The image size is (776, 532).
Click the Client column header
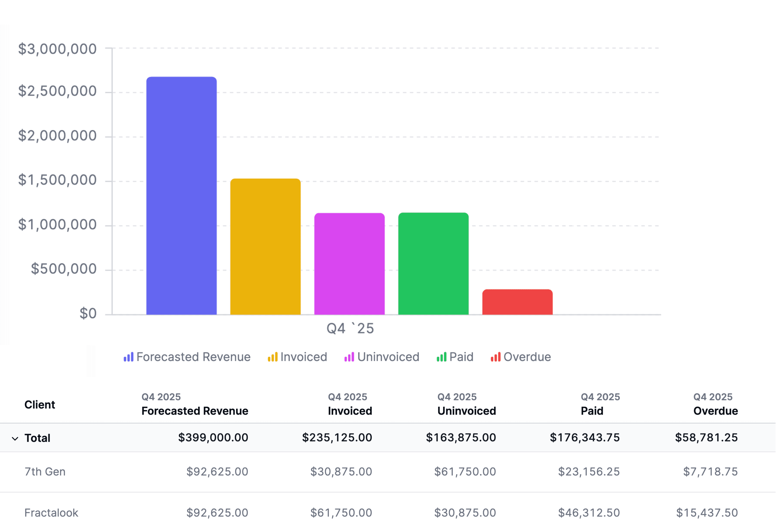[x=40, y=405]
